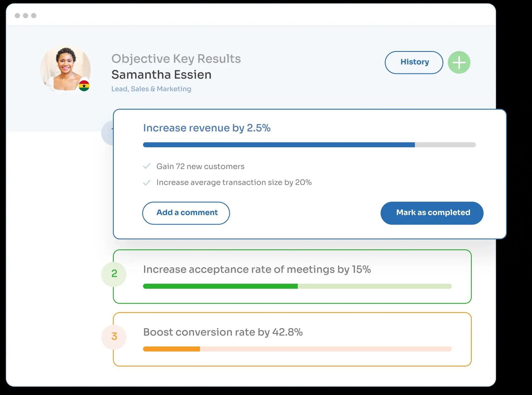Click the green plus add button
This screenshot has width=532, height=395.
[459, 62]
